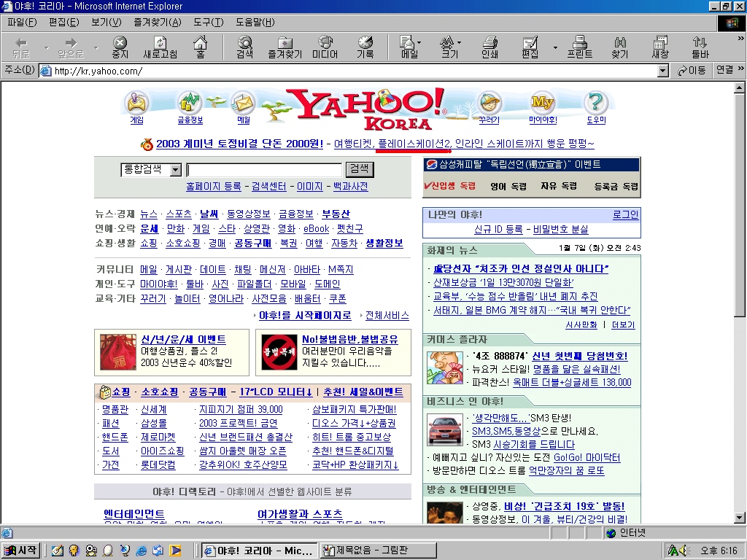The image size is (747, 560).
Task: Click the Yahoo help (도우미) question mark icon
Action: (596, 106)
